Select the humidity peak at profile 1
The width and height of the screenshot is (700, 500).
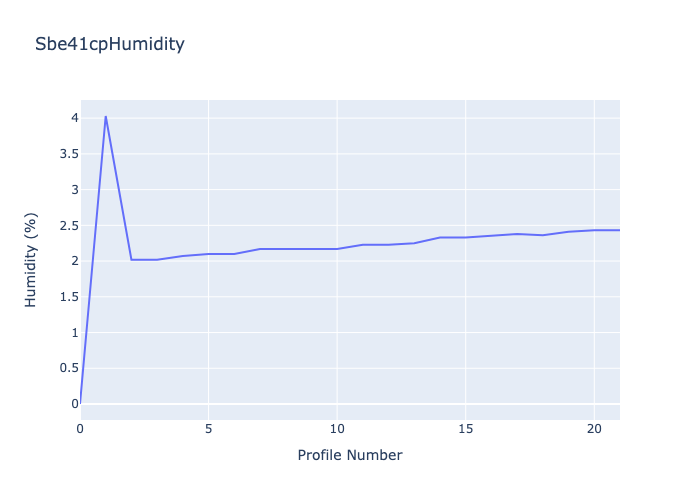click(106, 116)
